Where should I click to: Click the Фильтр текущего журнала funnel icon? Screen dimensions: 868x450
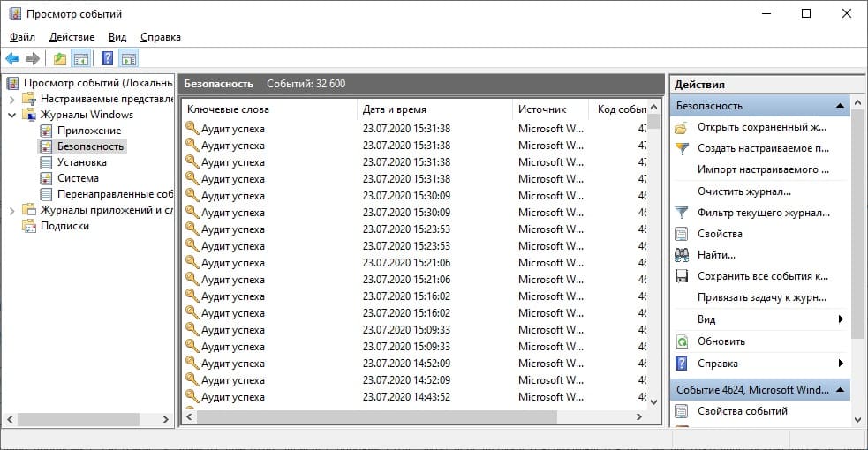(x=682, y=213)
